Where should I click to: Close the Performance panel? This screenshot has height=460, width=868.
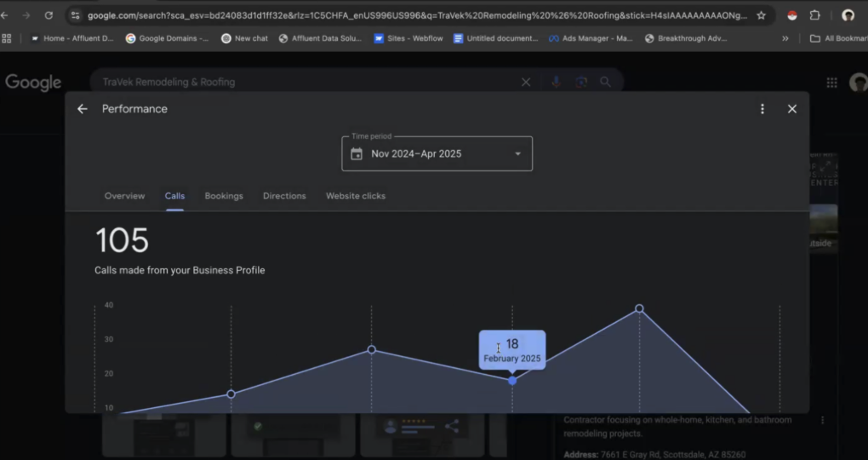(792, 109)
